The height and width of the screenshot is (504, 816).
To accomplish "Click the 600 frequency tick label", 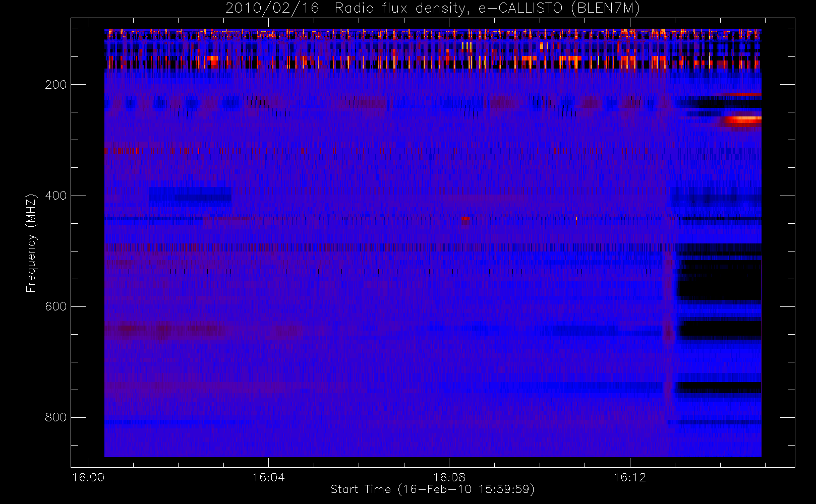I will (x=56, y=306).
